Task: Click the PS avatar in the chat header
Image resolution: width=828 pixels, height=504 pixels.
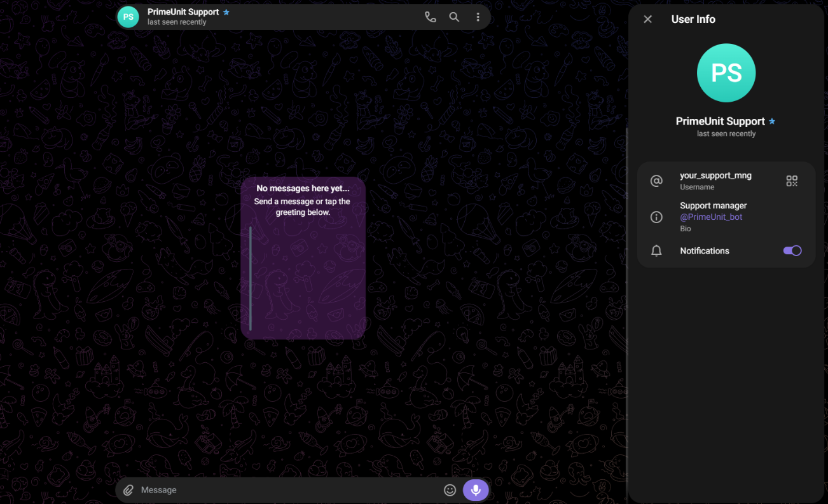Action: coord(128,17)
